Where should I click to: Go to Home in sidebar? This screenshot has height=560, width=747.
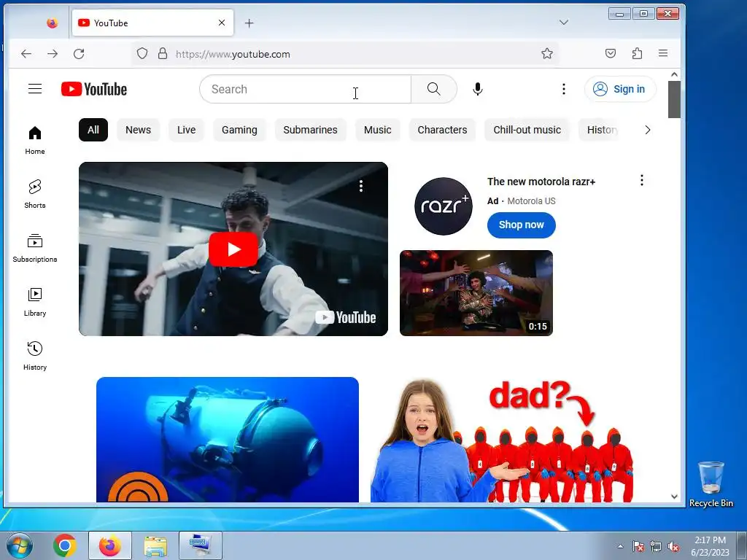pos(35,140)
